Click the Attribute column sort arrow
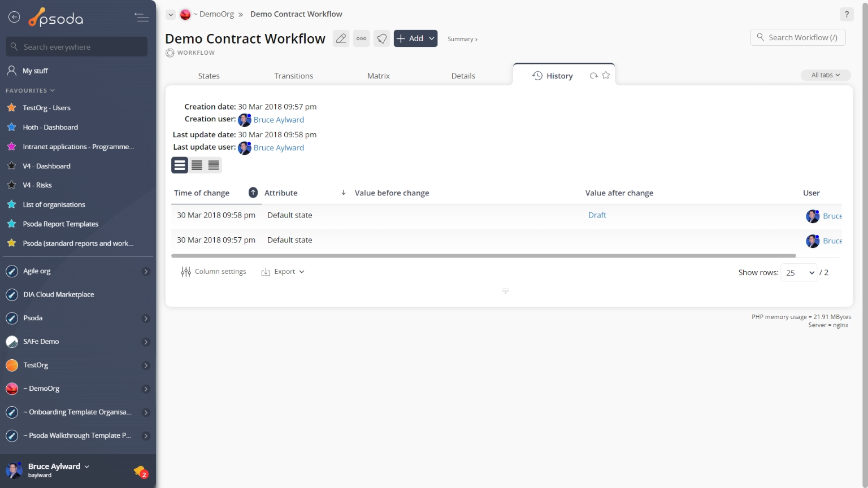The width and height of the screenshot is (868, 488). [343, 193]
